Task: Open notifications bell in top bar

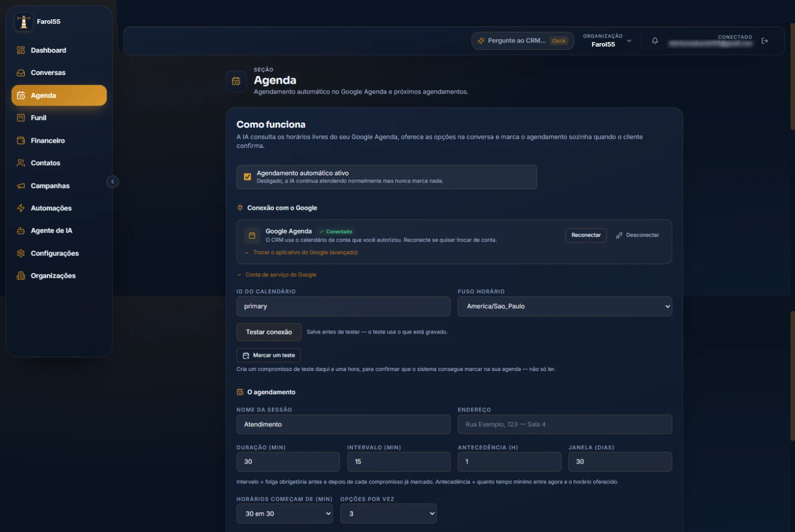Action: (x=655, y=41)
